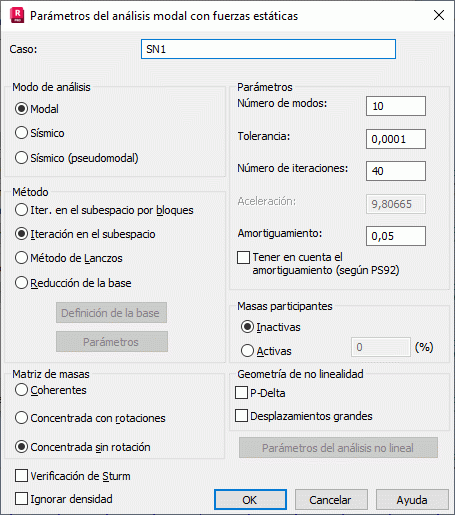
Task: Confirm the dialog with OK
Action: [250, 499]
